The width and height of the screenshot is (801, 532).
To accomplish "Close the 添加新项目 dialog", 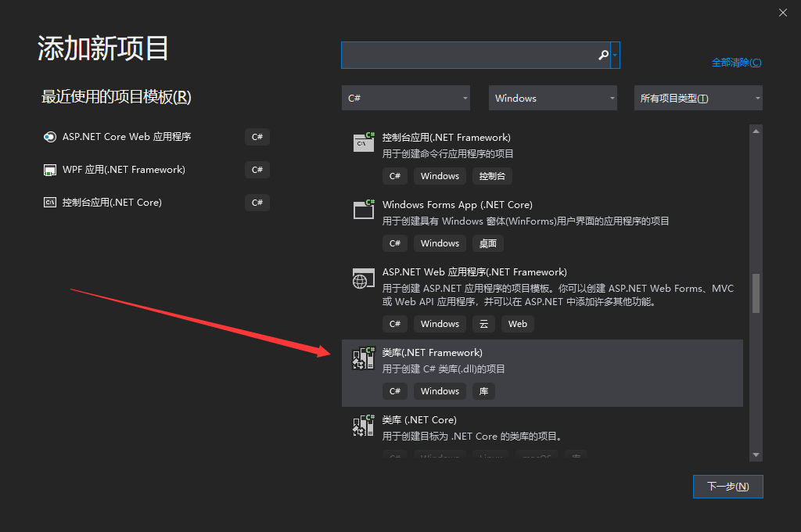I will 782,13.
